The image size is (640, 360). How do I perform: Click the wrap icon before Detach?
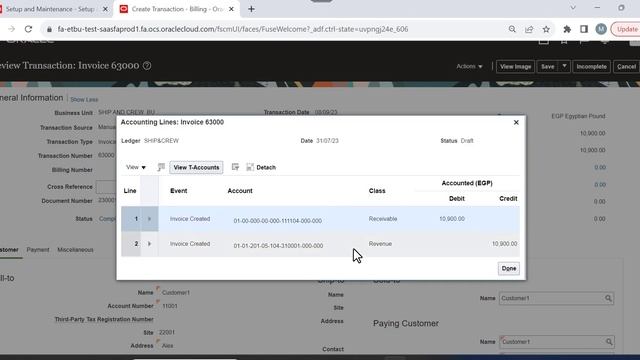[x=235, y=167]
